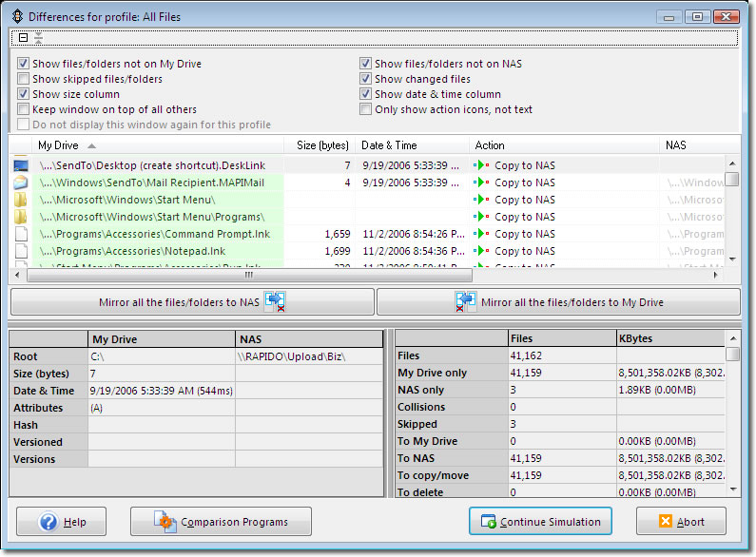The height and width of the screenshot is (557, 756).
Task: Click the file list scroll left arrow
Action: 17,275
